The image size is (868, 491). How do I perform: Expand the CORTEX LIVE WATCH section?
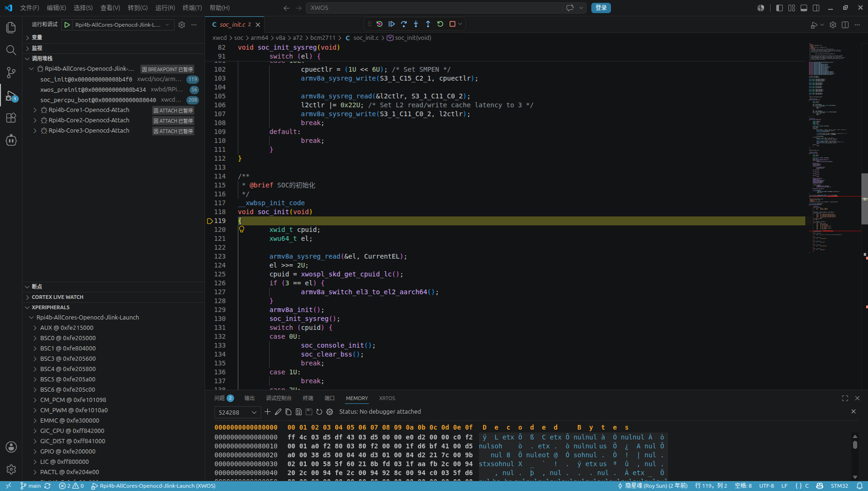point(113,297)
